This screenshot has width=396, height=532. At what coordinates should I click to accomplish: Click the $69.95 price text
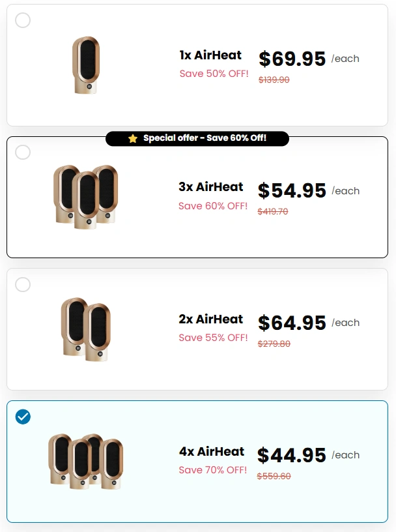(x=291, y=59)
